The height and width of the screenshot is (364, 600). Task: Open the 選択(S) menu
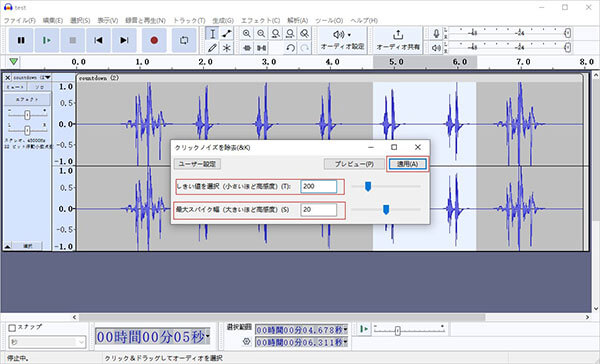coord(80,20)
